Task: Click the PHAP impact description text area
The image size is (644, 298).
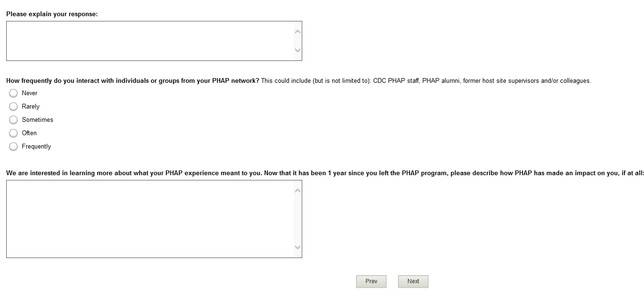Action: tap(149, 219)
